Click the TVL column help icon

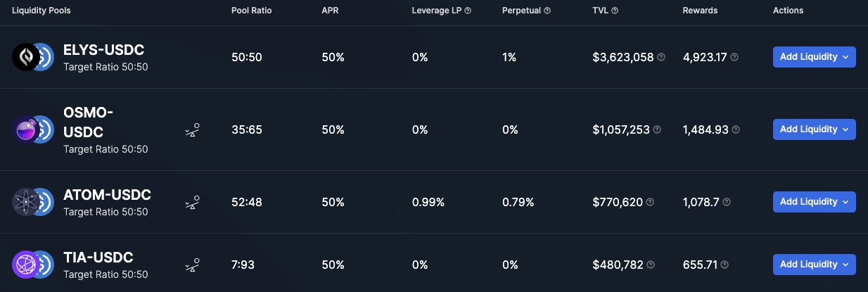click(615, 11)
